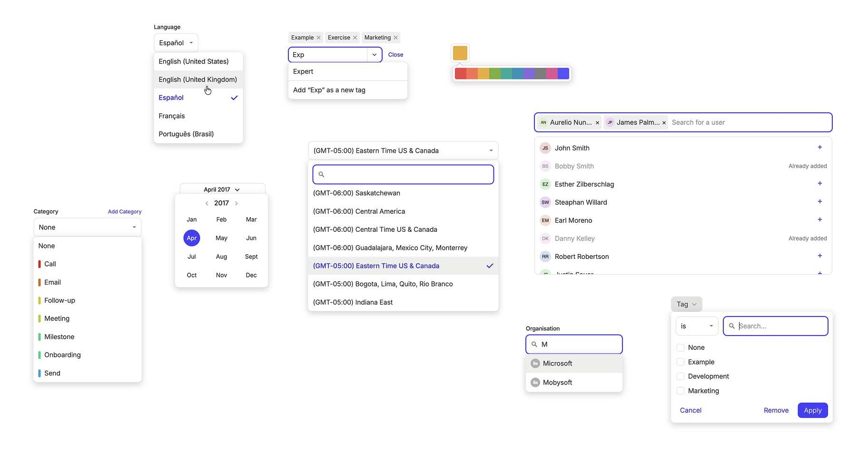The width and height of the screenshot is (868, 455).
Task: Collapse the Eastern Time timezone dropdown
Action: click(403, 151)
